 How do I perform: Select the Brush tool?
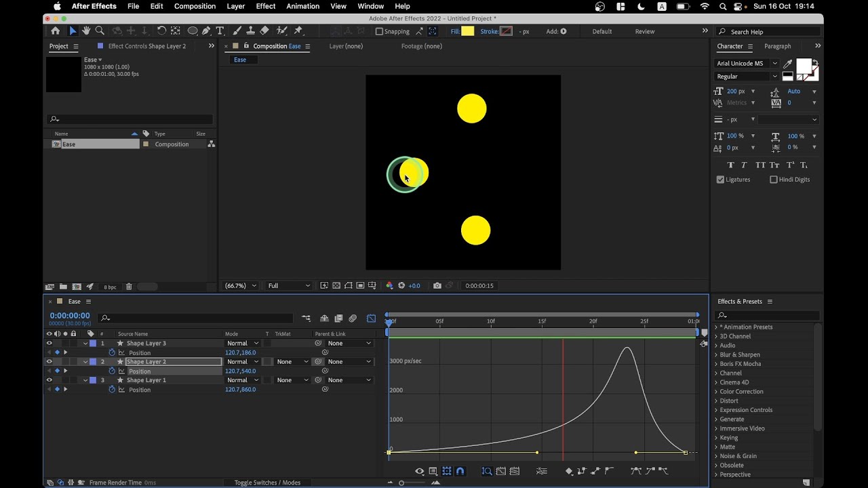pyautogui.click(x=237, y=31)
